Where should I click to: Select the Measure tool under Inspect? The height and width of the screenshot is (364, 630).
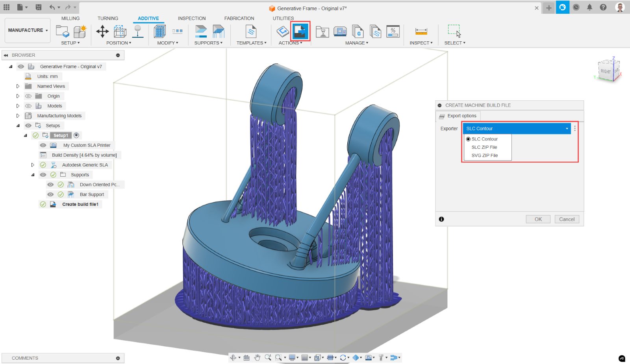pos(421,31)
